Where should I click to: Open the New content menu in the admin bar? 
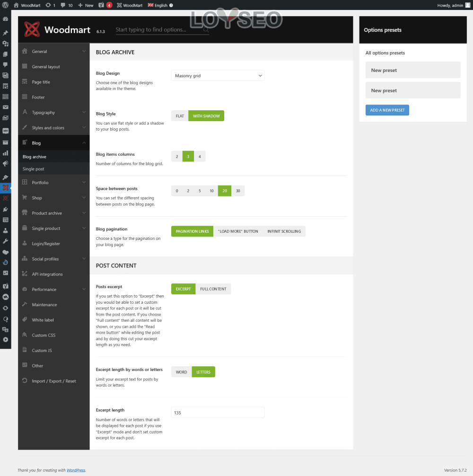pos(86,5)
